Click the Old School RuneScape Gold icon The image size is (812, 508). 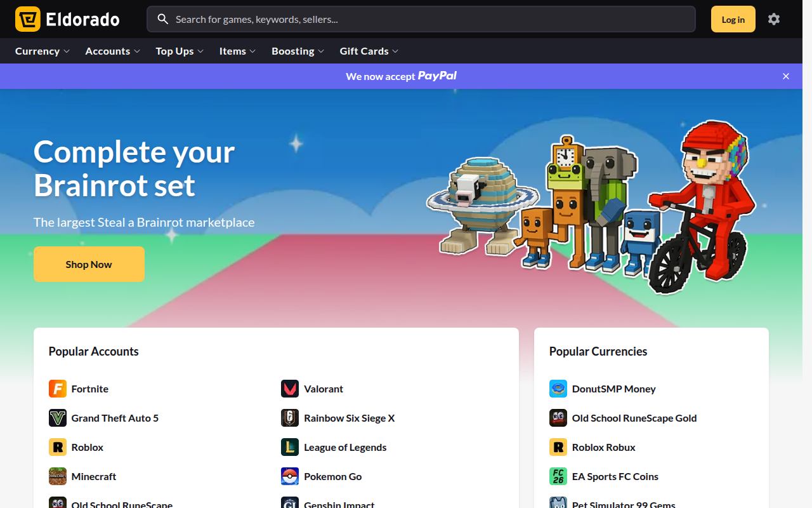(558, 418)
